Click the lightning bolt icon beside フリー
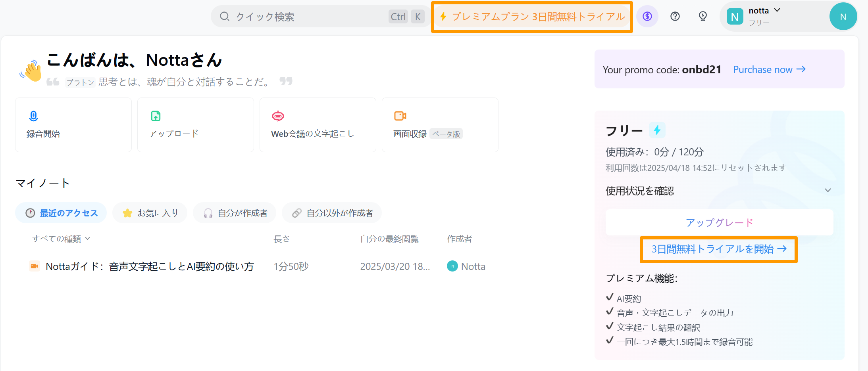 (657, 130)
